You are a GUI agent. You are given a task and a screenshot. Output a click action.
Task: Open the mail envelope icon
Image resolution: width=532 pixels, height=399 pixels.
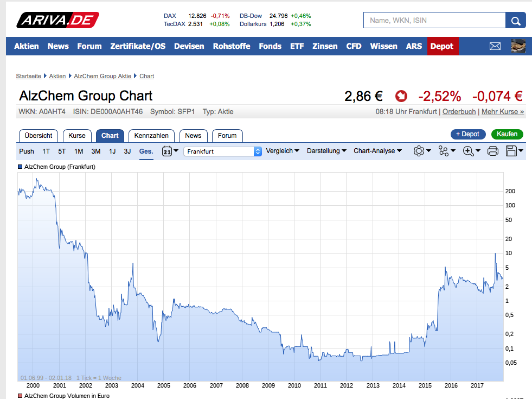(495, 46)
